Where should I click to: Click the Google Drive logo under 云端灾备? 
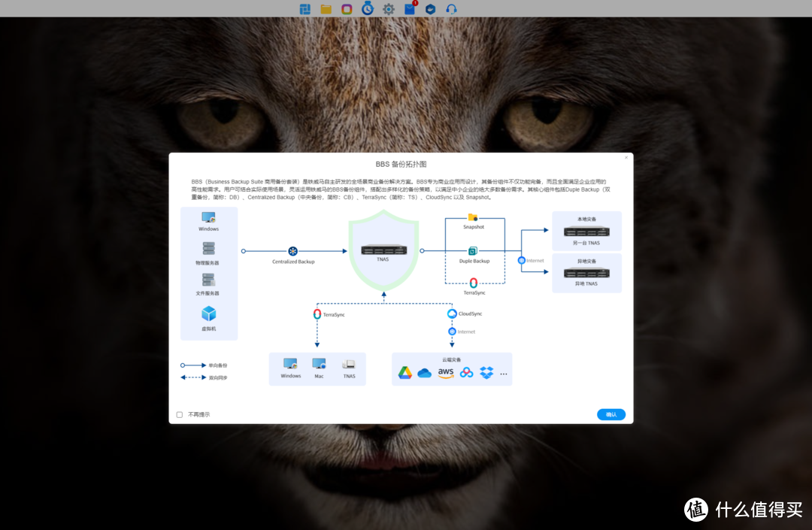coord(404,373)
